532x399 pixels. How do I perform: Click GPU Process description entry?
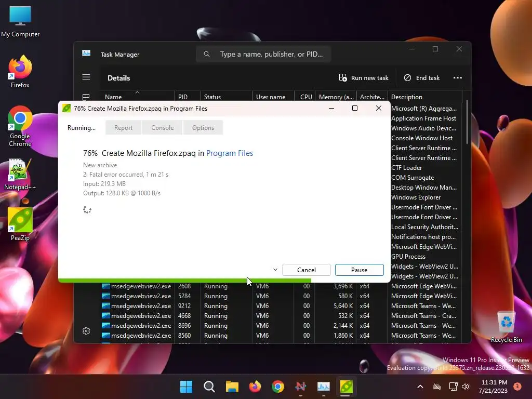pos(408,257)
